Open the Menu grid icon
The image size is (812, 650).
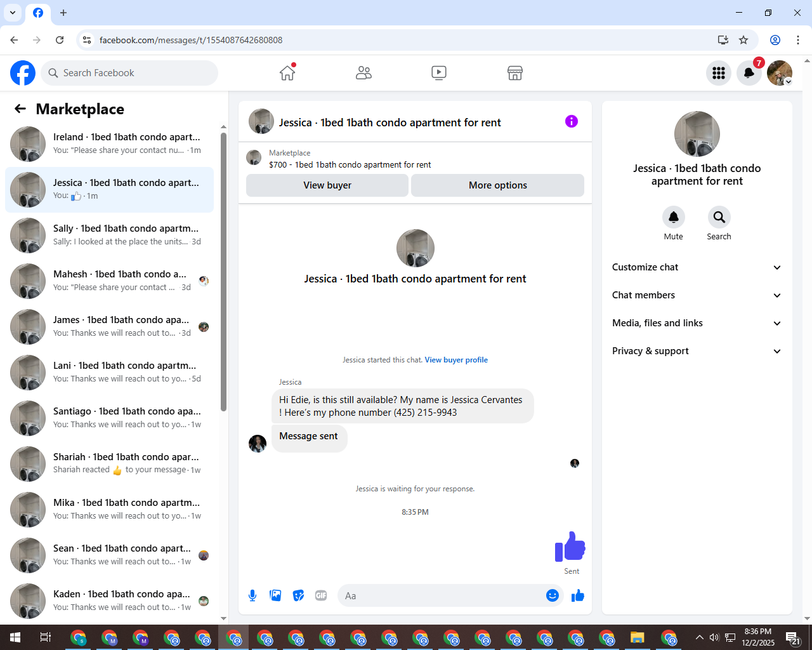point(719,73)
